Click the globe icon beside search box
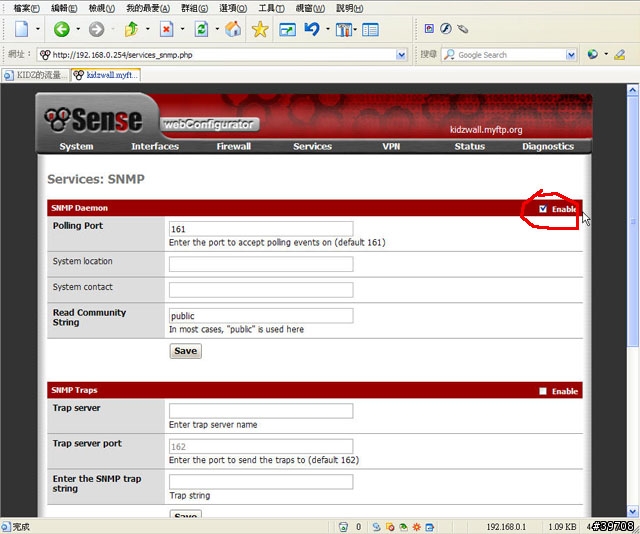Screen dimensions: 640x534 coord(592,54)
